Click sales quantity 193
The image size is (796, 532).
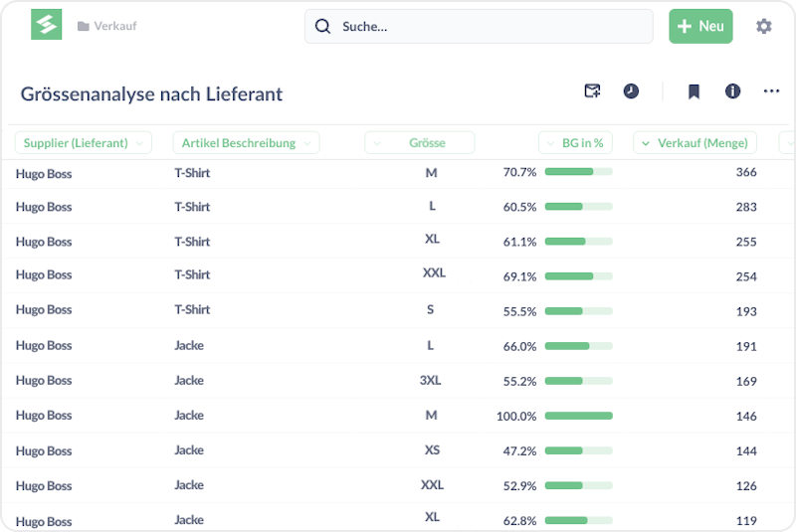pyautogui.click(x=746, y=312)
